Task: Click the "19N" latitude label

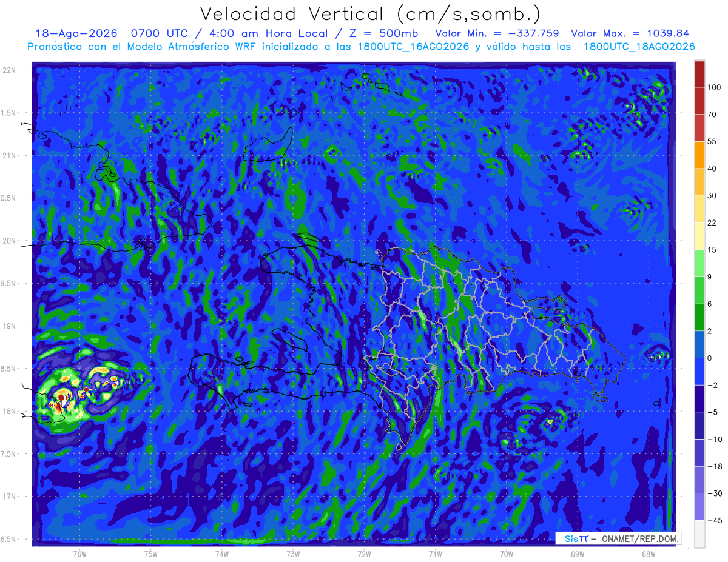Action: pyautogui.click(x=8, y=326)
